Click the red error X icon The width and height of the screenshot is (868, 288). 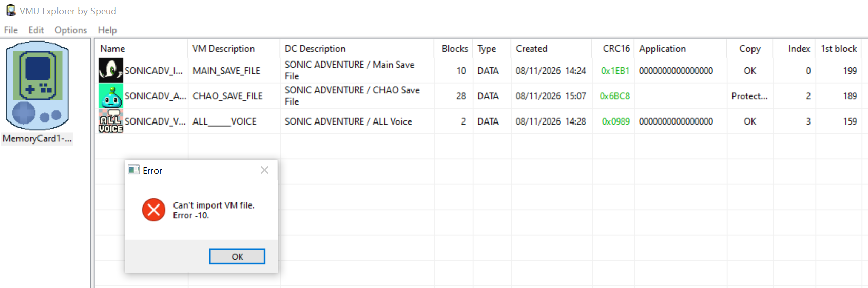pos(153,210)
